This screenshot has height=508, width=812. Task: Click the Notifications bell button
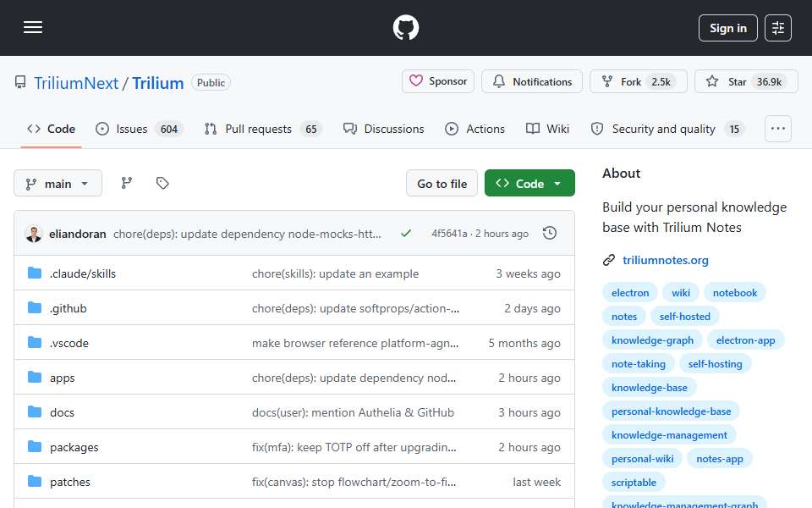532,81
